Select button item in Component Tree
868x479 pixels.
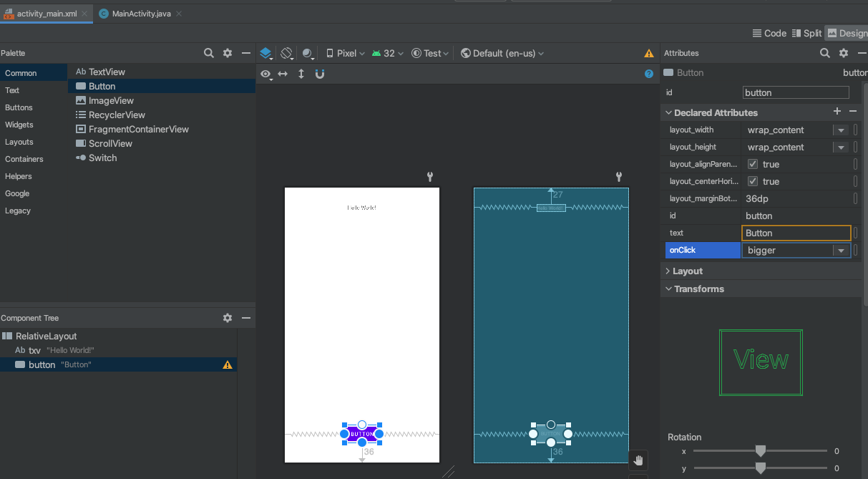42,364
